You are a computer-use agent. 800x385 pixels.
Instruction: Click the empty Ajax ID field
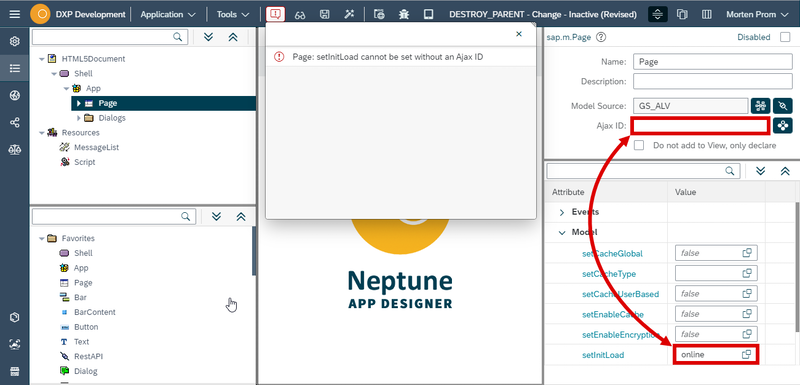tap(700, 125)
